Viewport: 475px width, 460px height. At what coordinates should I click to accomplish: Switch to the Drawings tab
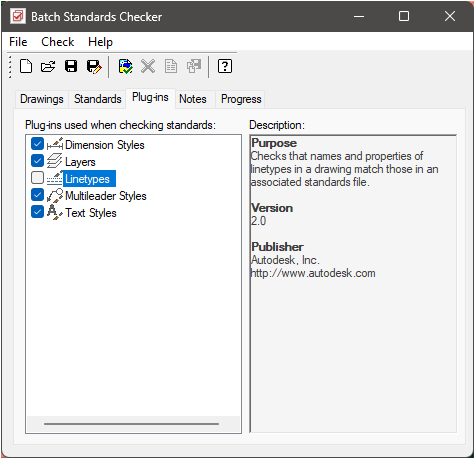tap(42, 99)
